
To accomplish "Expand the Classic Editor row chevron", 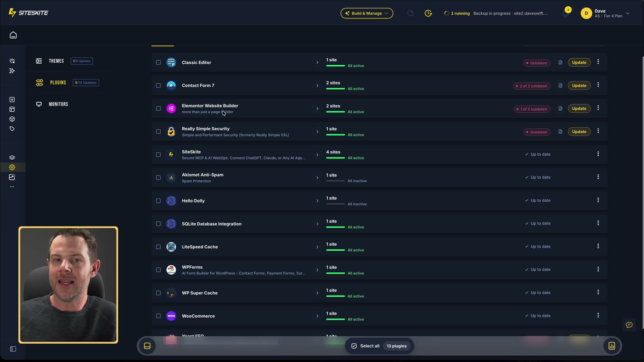I will tap(317, 63).
